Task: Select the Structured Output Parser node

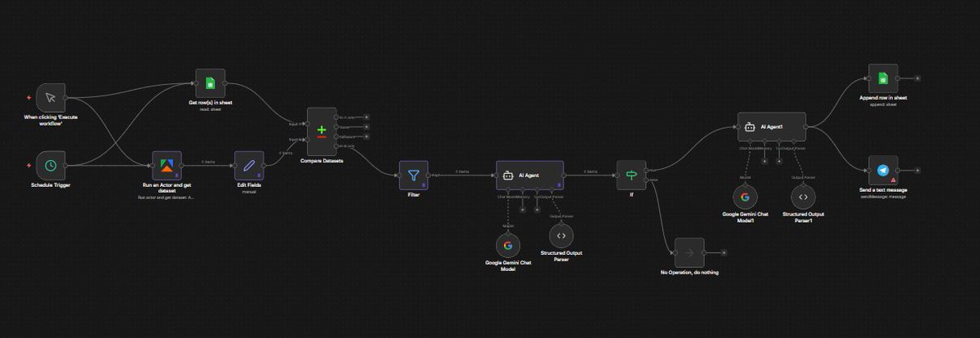Action: pyautogui.click(x=560, y=235)
